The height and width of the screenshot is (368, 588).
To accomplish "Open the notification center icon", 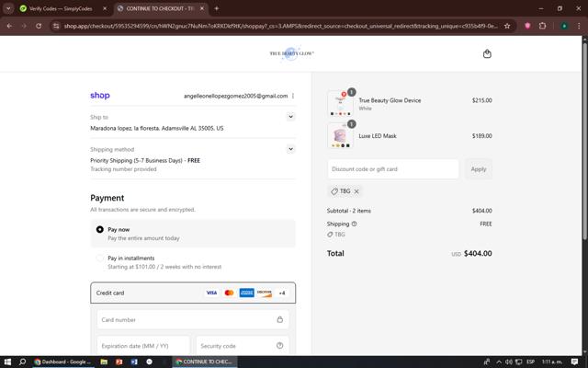I will (574, 362).
